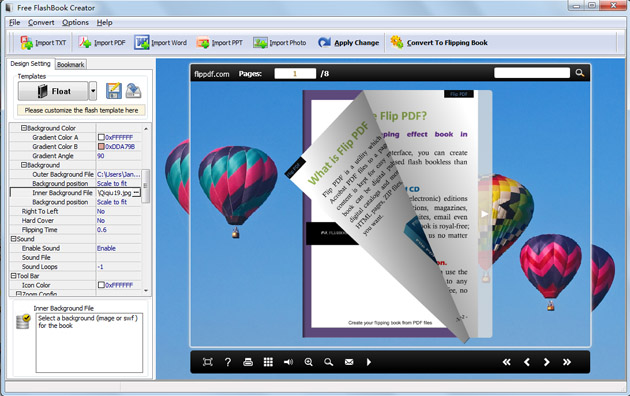Click scroll up arrow in settings list

click(146, 128)
